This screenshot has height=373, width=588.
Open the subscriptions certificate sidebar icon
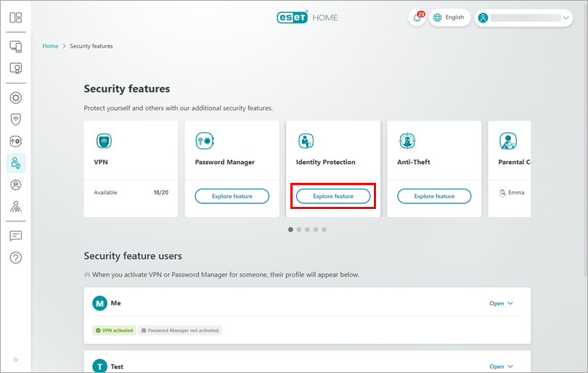pos(16,68)
